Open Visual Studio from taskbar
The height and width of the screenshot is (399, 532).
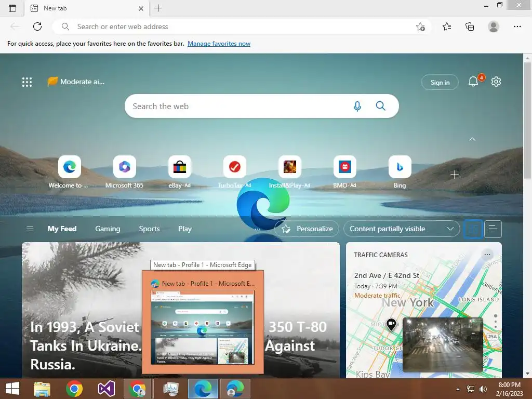click(x=106, y=389)
